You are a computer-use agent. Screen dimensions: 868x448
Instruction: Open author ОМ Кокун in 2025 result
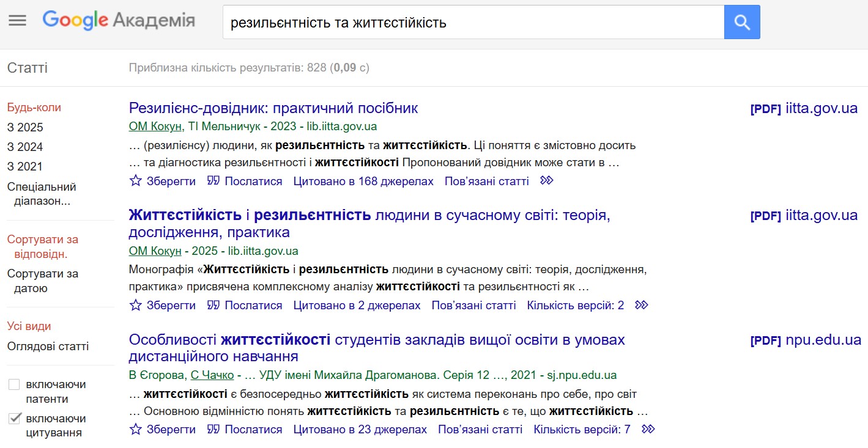(x=155, y=251)
